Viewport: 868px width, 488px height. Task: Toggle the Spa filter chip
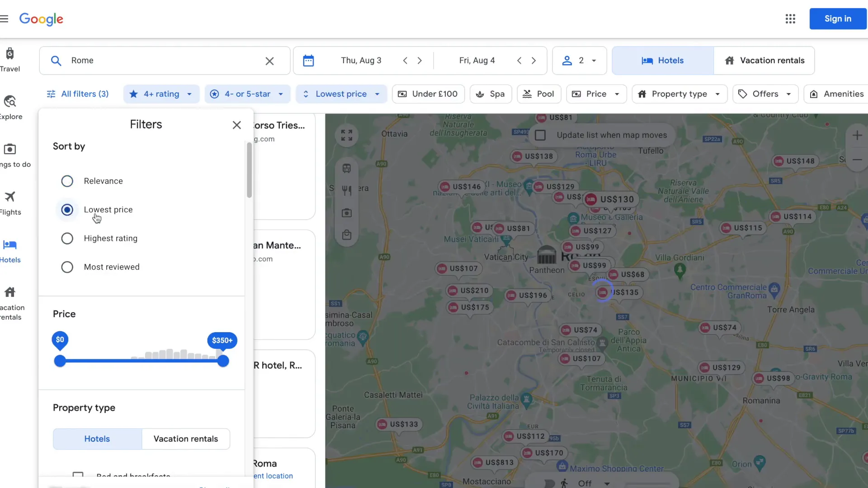coord(491,94)
